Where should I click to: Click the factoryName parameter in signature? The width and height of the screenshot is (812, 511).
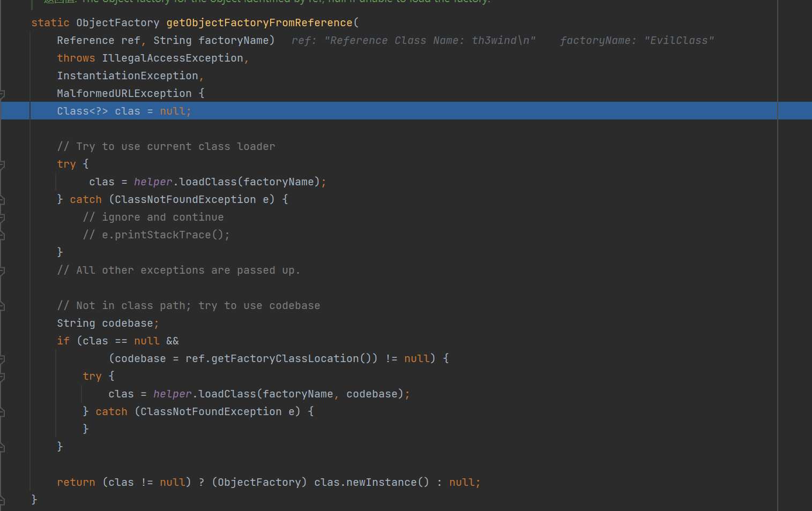[x=234, y=40]
